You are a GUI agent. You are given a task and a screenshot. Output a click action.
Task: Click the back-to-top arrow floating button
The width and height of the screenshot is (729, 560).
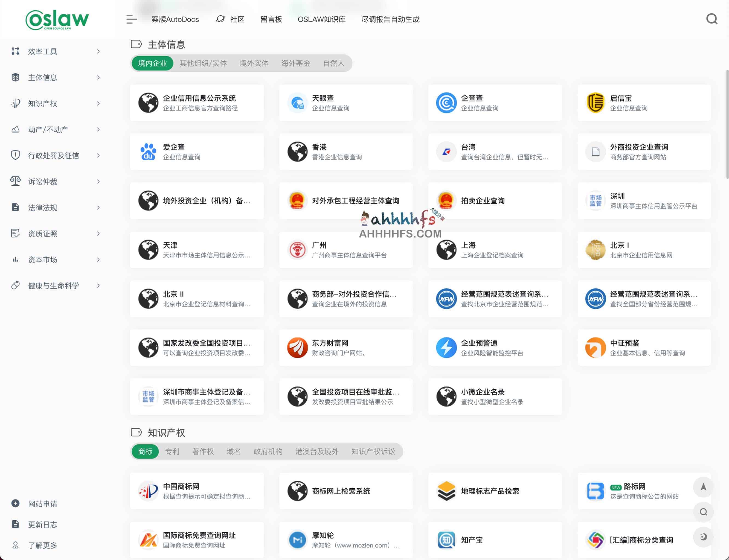(703, 487)
